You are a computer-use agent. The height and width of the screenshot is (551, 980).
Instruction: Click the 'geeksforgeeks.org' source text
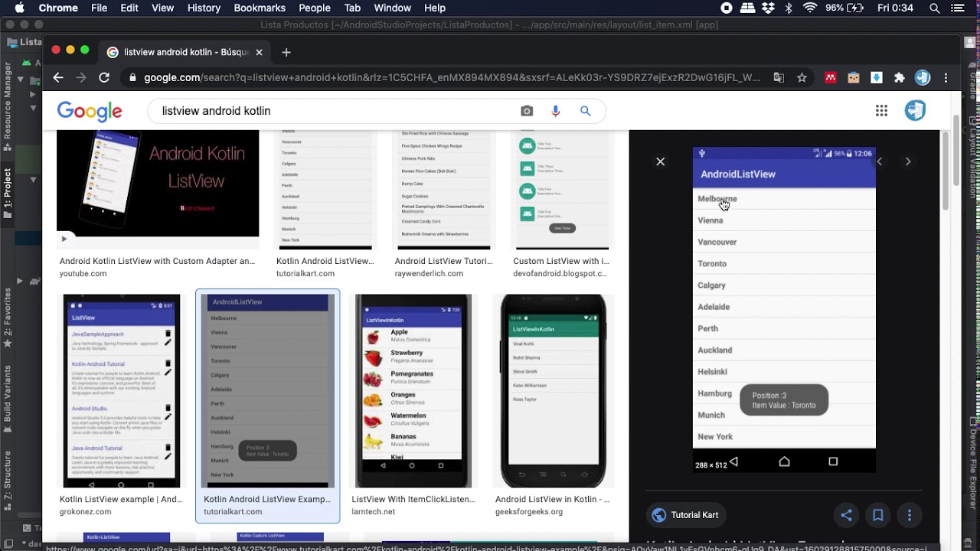point(529,512)
